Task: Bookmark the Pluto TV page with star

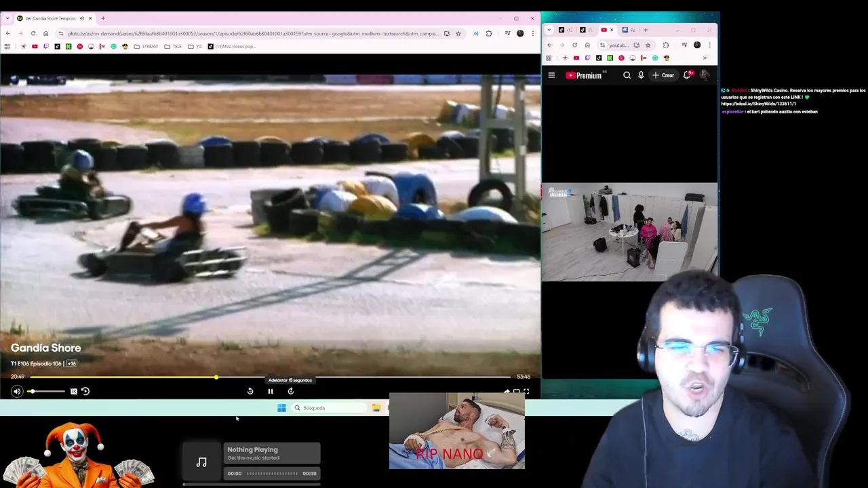Action: 458,33
